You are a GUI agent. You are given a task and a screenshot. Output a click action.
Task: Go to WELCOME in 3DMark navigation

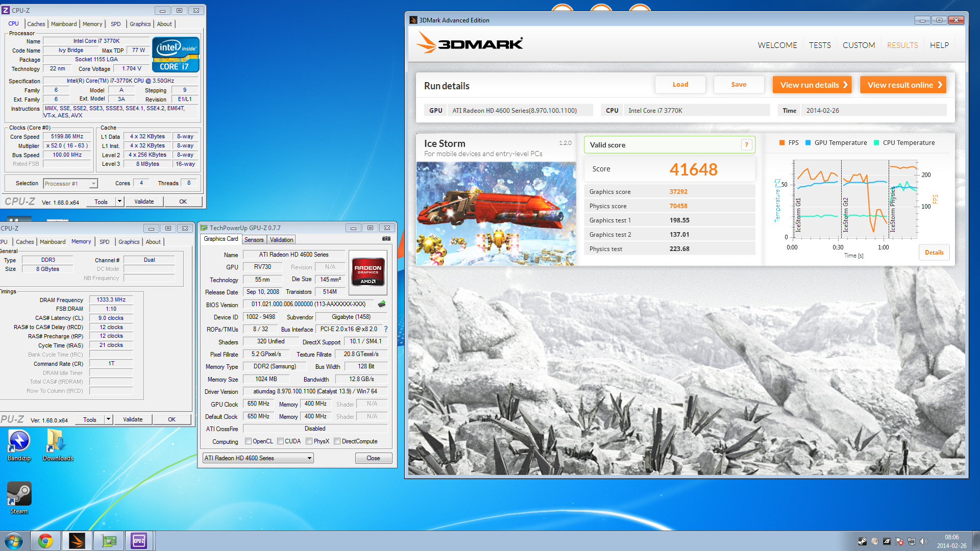(777, 45)
